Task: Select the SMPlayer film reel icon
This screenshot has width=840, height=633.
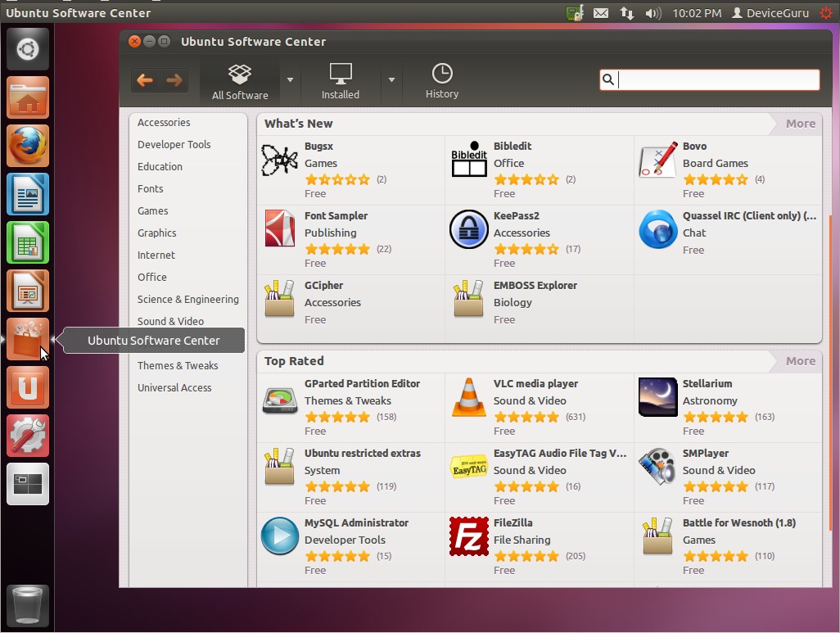Action: (x=658, y=466)
